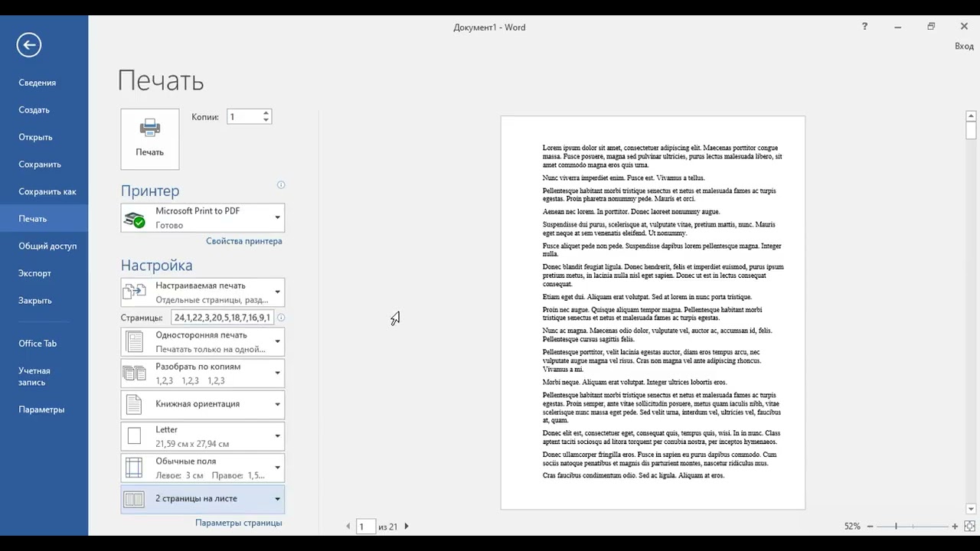Image resolution: width=980 pixels, height=551 pixels.
Task: Open 2 страницы на листе dropdown
Action: tap(203, 499)
